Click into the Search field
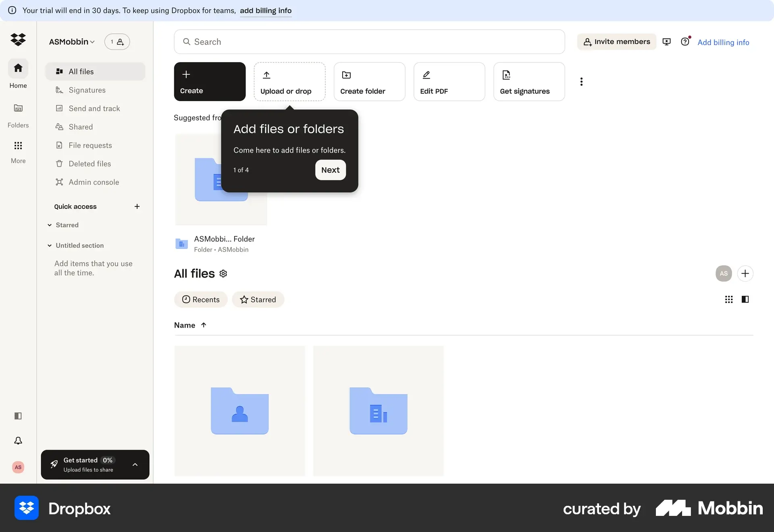Viewport: 774px width, 532px height. point(369,42)
